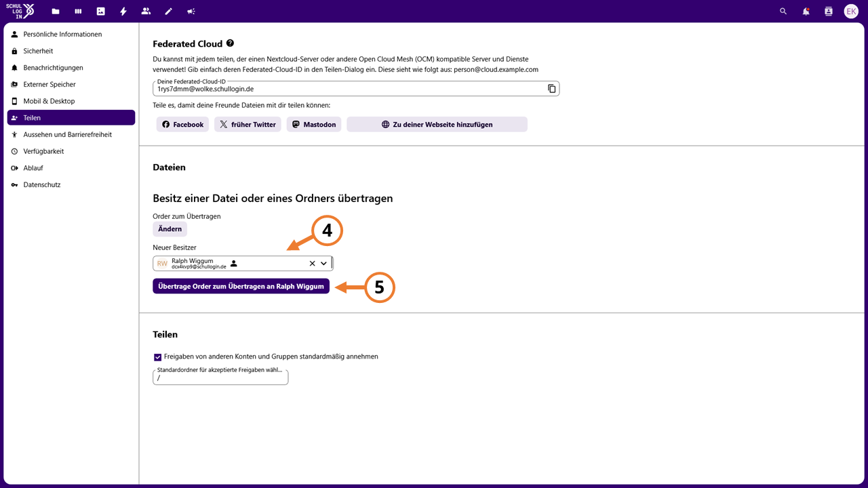The image size is (868, 488).
Task: Click the Ändern button
Action: coord(170,229)
